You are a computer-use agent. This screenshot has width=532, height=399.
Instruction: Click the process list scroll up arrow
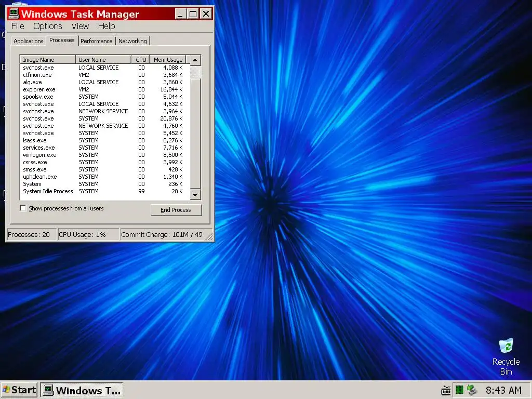(x=195, y=60)
